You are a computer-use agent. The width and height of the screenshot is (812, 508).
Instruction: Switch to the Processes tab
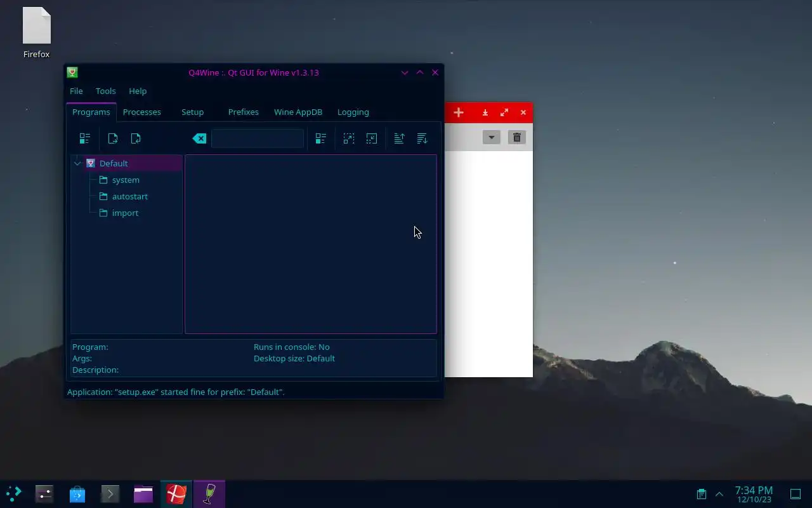tap(142, 112)
